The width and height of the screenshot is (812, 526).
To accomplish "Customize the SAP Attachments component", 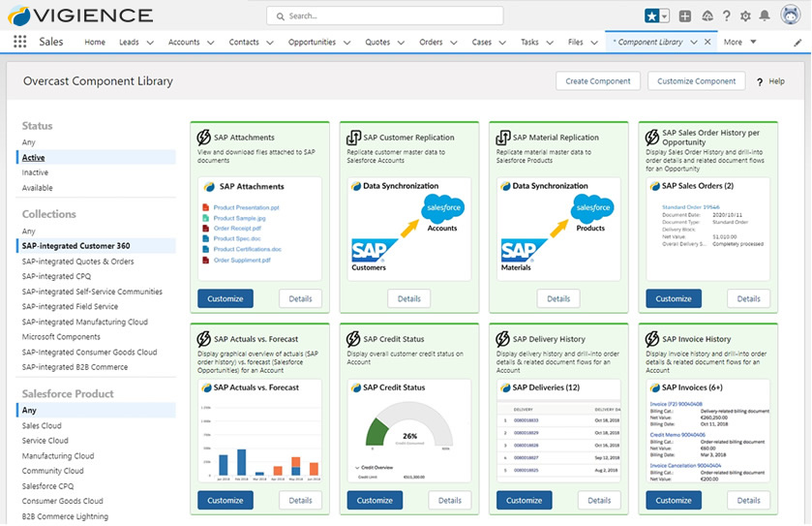I will click(226, 298).
